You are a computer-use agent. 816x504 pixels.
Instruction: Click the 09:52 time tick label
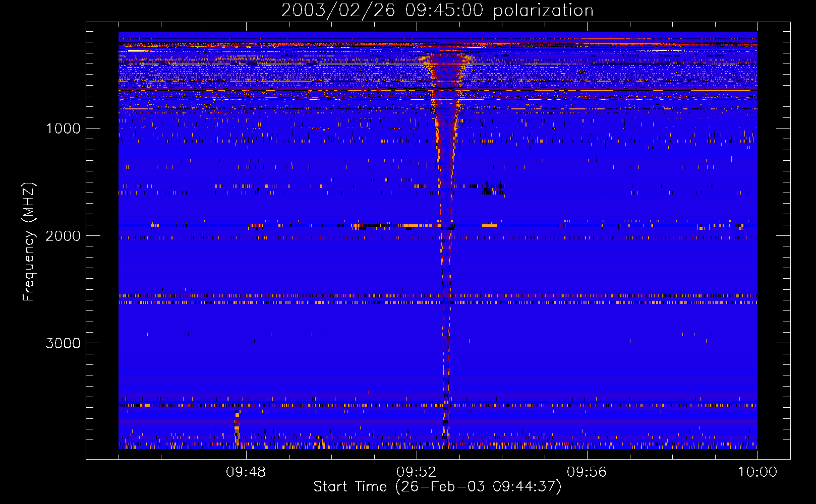coord(416,472)
